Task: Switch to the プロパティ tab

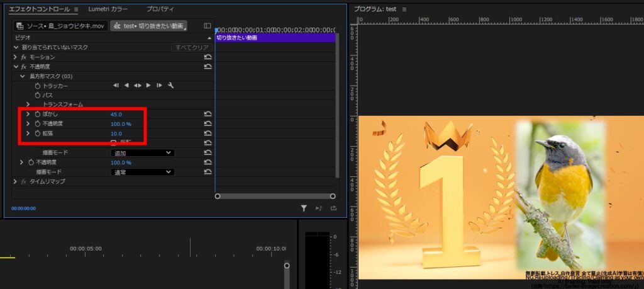Action: point(160,9)
